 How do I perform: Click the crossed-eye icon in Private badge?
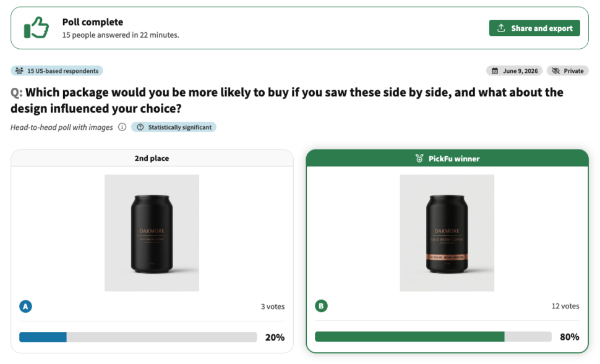click(555, 70)
